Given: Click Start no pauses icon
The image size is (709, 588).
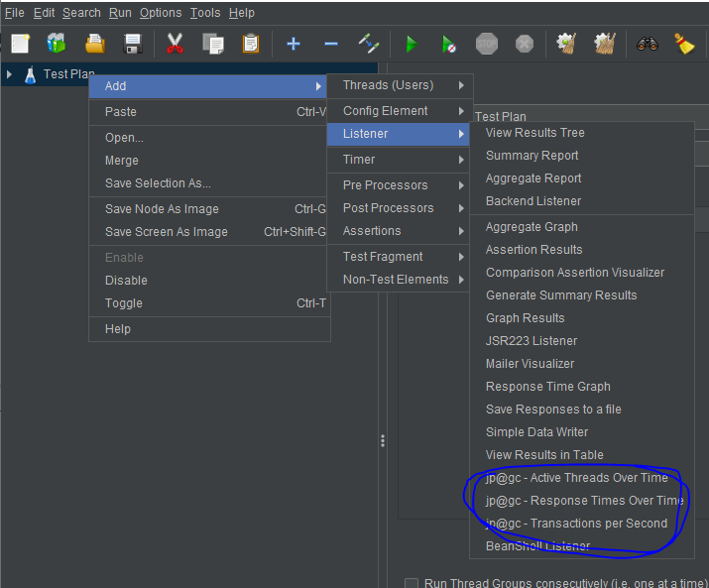Looking at the screenshot, I should pos(448,44).
